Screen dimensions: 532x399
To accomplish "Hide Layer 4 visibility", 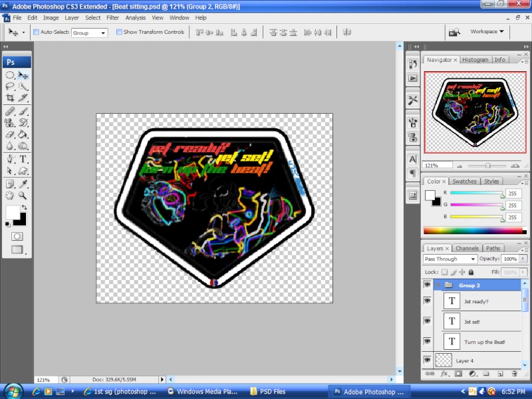I will point(427,360).
